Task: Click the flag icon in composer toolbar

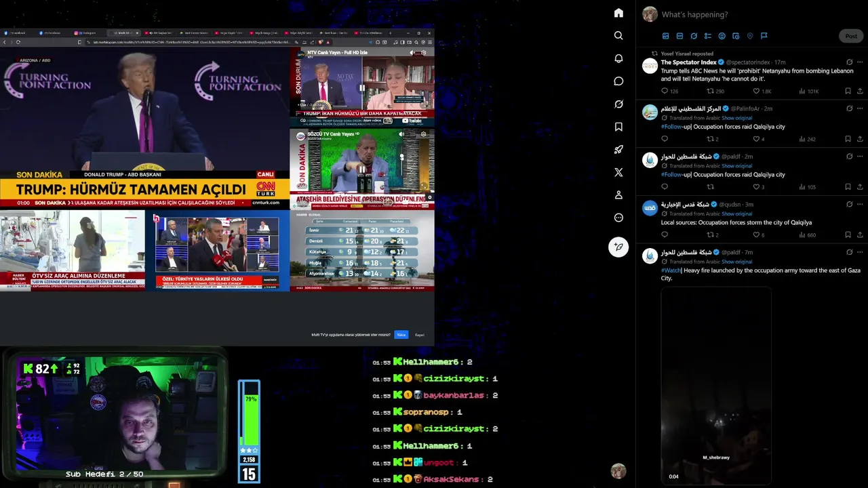Action: coord(764,36)
